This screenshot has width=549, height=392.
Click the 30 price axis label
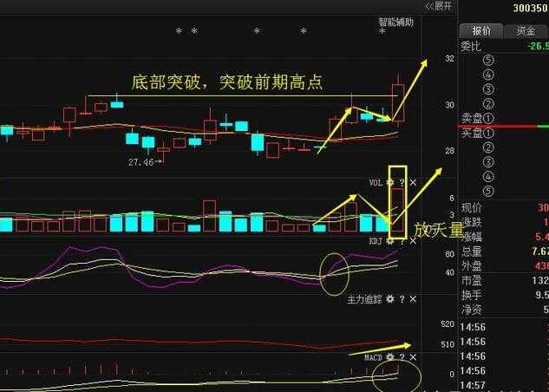pyautogui.click(x=450, y=105)
